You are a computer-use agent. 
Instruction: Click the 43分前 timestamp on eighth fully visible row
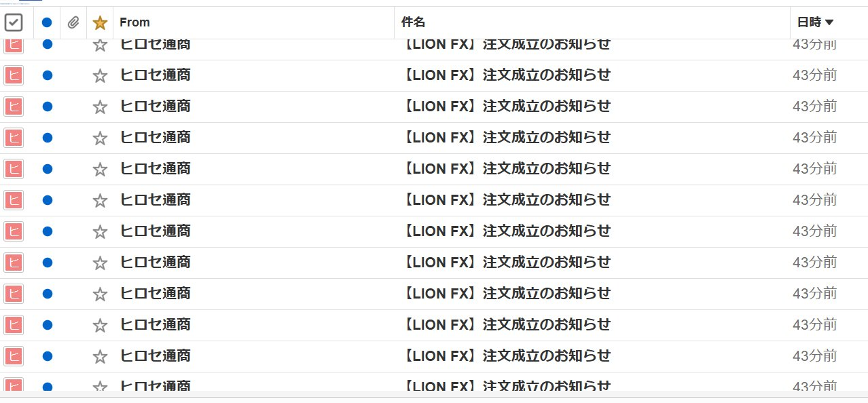point(814,293)
